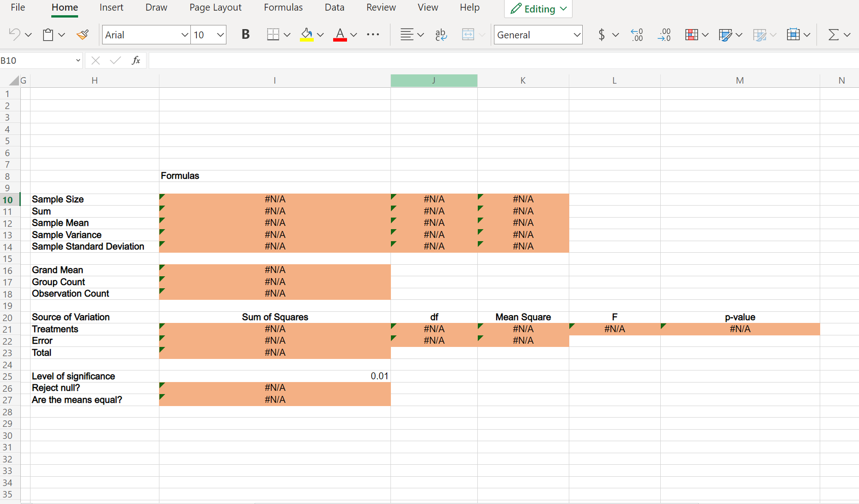Apply red font color

tap(340, 35)
